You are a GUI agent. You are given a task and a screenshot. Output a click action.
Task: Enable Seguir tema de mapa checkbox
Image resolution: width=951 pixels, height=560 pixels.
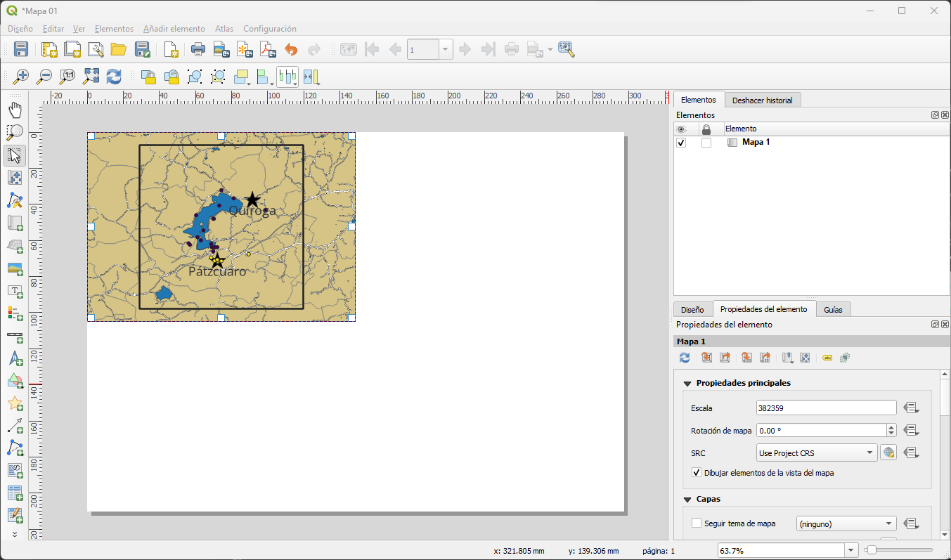click(697, 523)
